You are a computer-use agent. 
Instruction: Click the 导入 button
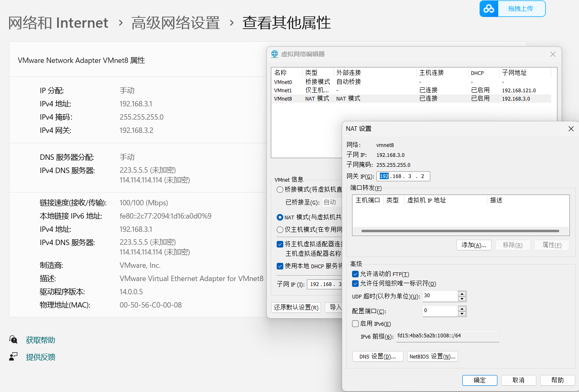(x=333, y=308)
